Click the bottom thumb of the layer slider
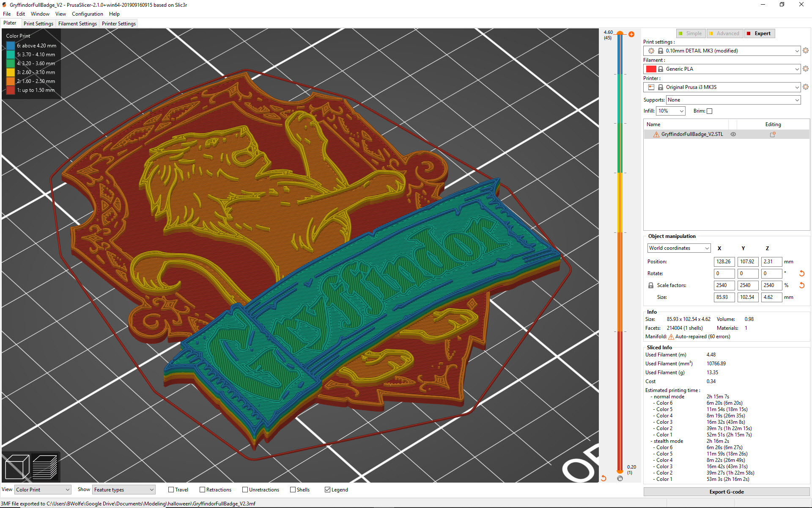 click(620, 471)
